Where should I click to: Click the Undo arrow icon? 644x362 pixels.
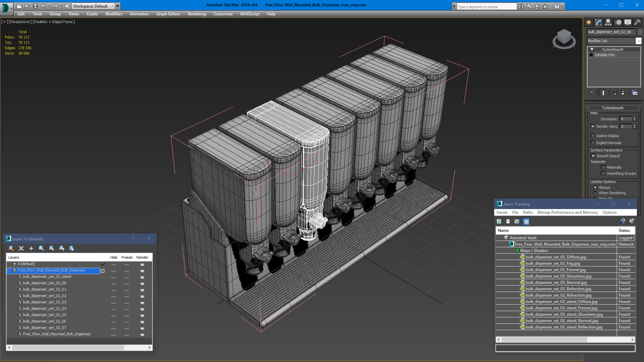43,6
